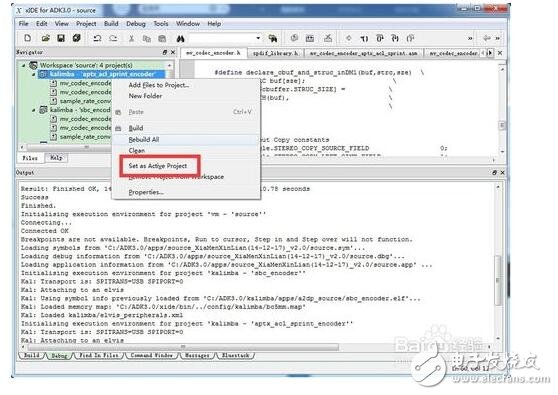Click the New file toolbar icon

(27, 38)
